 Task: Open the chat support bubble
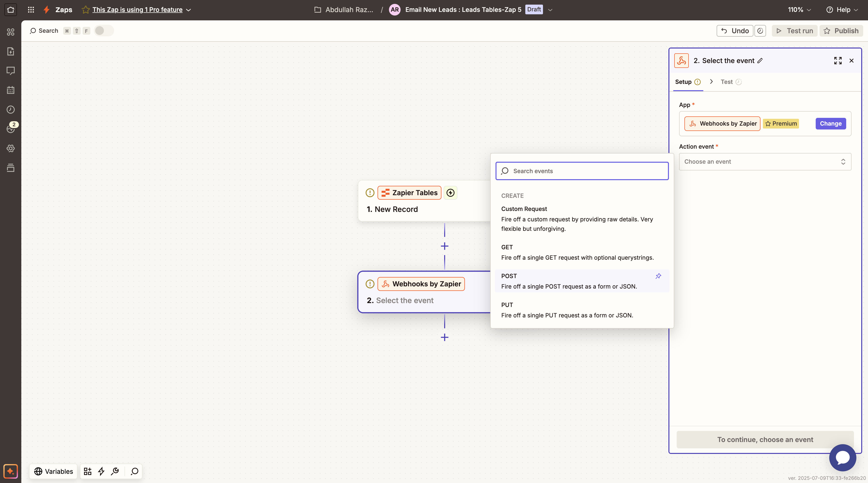(842, 458)
